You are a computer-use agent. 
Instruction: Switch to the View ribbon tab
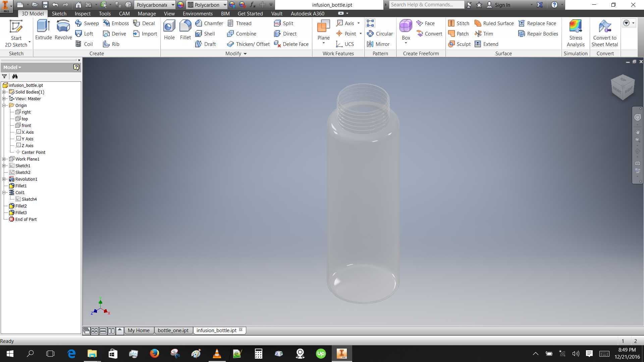[x=169, y=13]
